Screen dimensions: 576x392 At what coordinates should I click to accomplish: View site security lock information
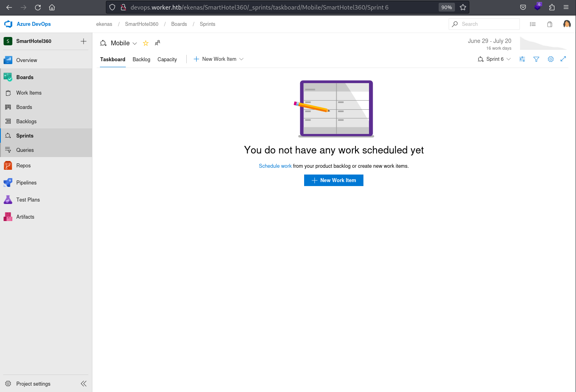tap(123, 7)
